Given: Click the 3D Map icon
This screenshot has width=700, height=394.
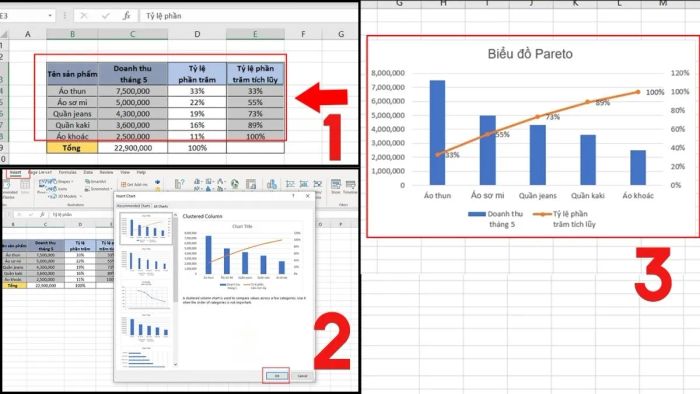Looking at the screenshot, I should click(272, 184).
